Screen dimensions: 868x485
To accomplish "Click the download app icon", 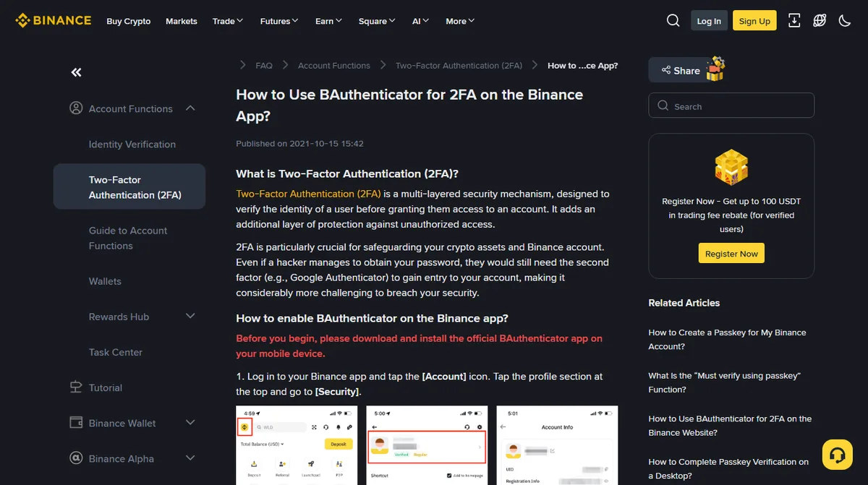I will [794, 20].
